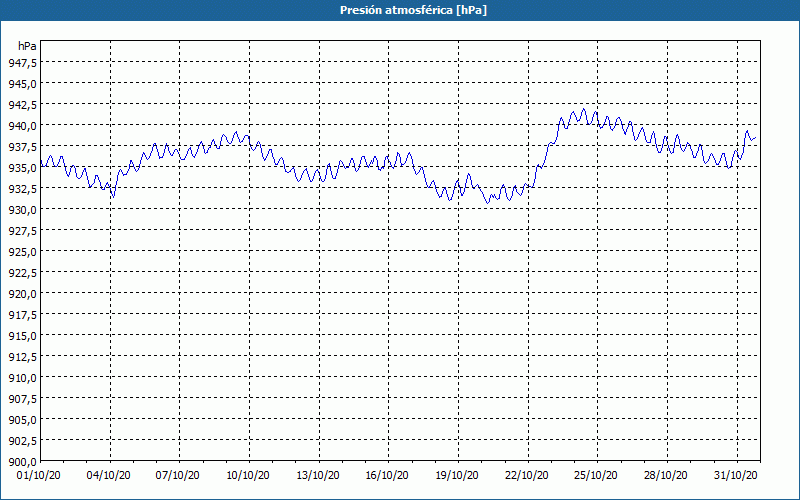Click the date label 10/10/20
800x500 pixels.
click(248, 476)
